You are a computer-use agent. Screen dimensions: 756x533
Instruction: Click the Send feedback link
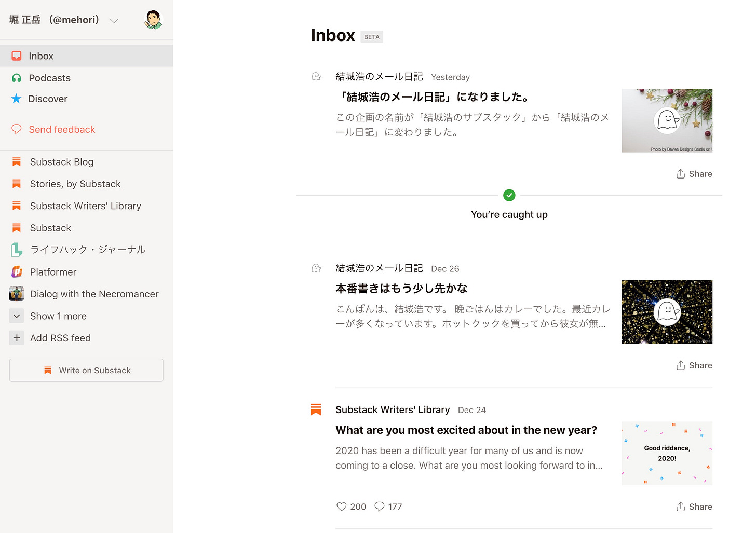tap(62, 129)
